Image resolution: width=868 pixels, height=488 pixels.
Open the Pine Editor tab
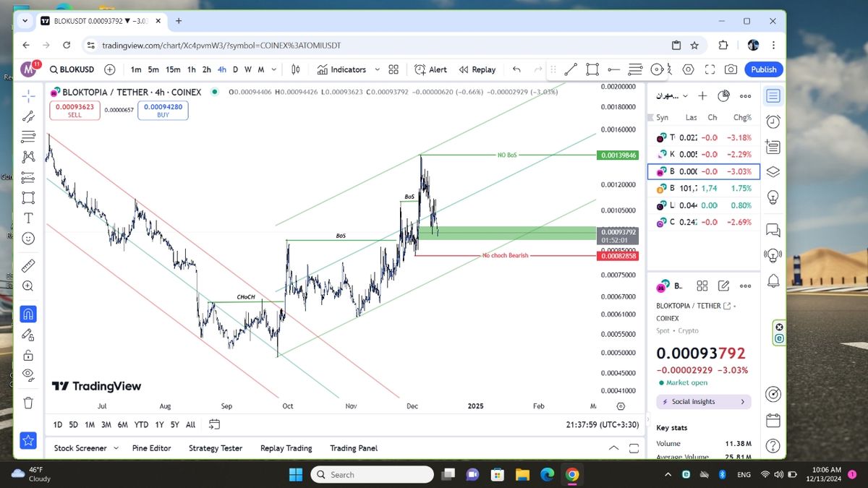click(151, 448)
